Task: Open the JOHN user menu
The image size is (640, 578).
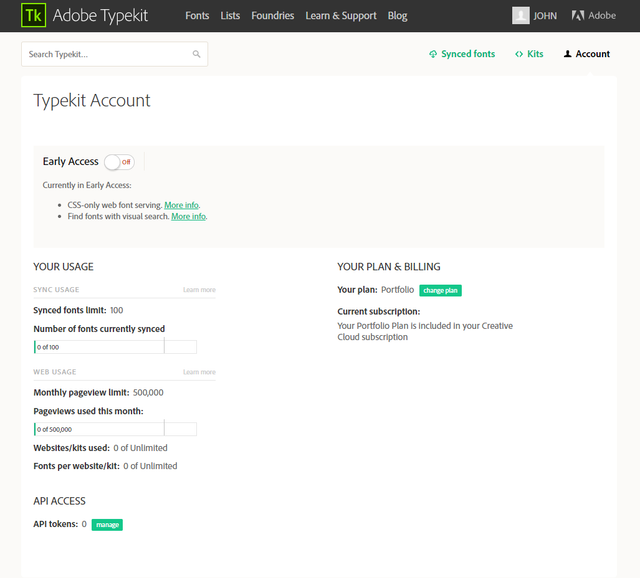Action: (x=534, y=16)
